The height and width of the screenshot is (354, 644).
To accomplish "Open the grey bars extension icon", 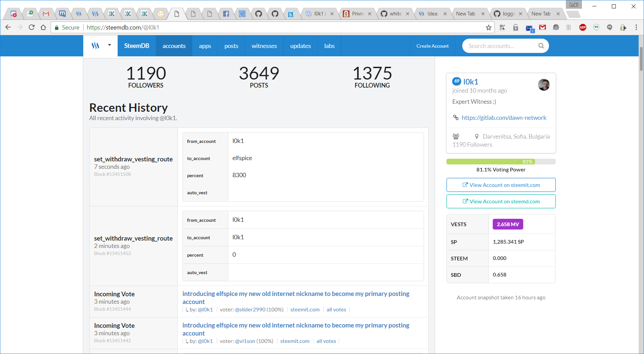I will [569, 28].
